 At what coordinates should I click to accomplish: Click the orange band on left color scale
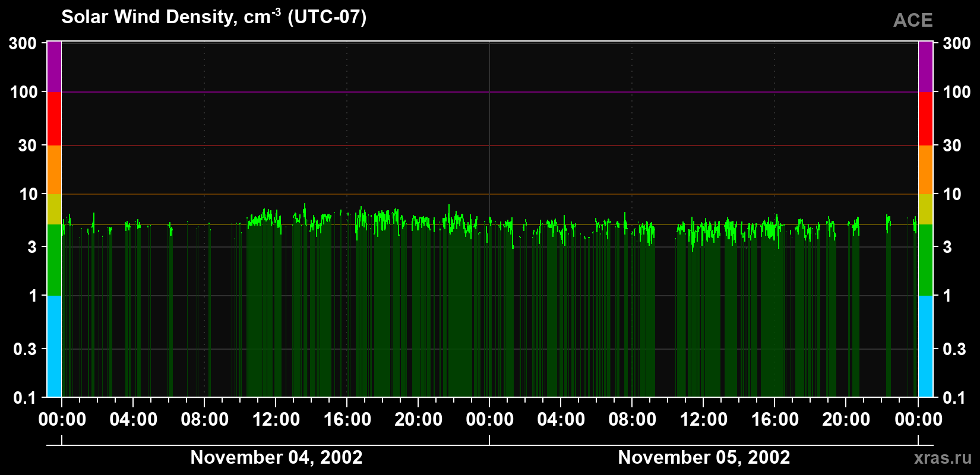[x=54, y=170]
